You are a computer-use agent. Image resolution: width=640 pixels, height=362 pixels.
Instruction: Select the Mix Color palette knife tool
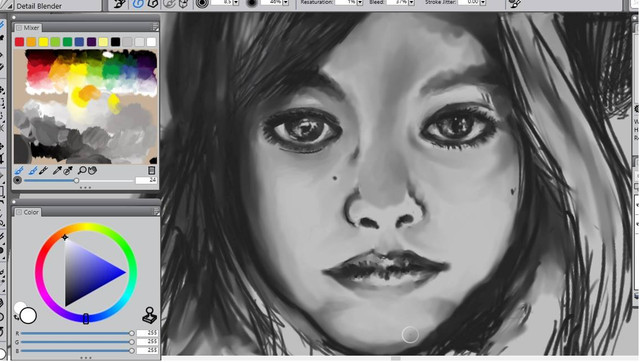click(x=44, y=170)
